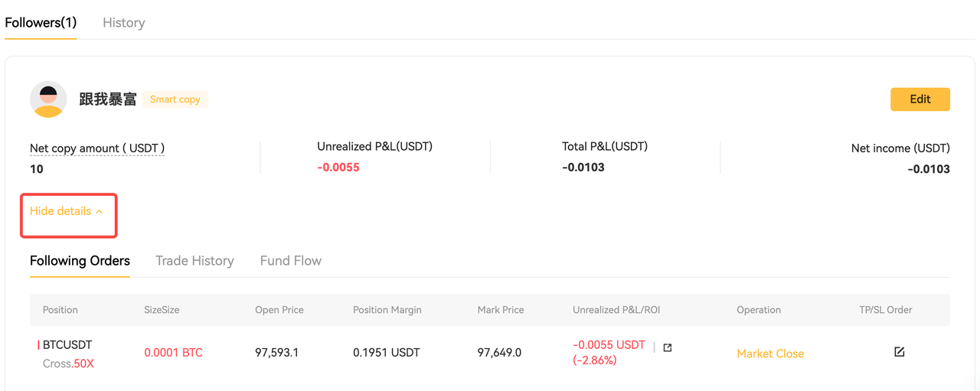Click Market Close for BTCUSDT position
Screen dimensions: 980x391
(770, 354)
